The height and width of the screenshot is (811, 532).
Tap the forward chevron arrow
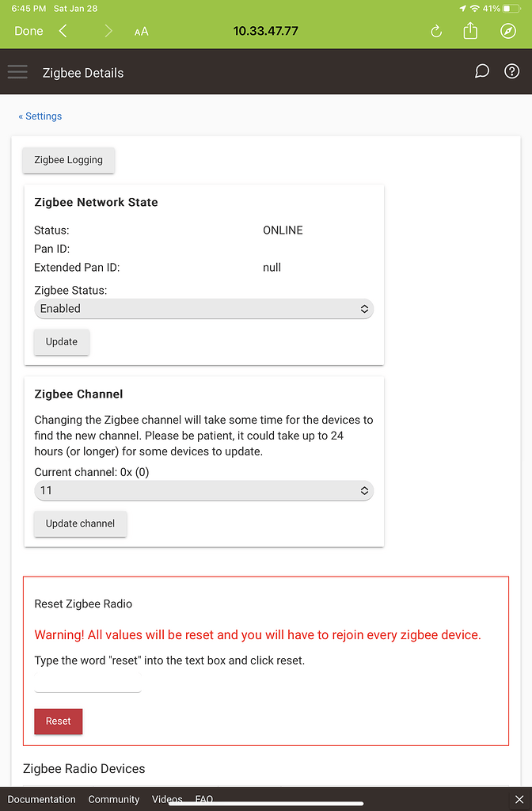pyautogui.click(x=108, y=31)
